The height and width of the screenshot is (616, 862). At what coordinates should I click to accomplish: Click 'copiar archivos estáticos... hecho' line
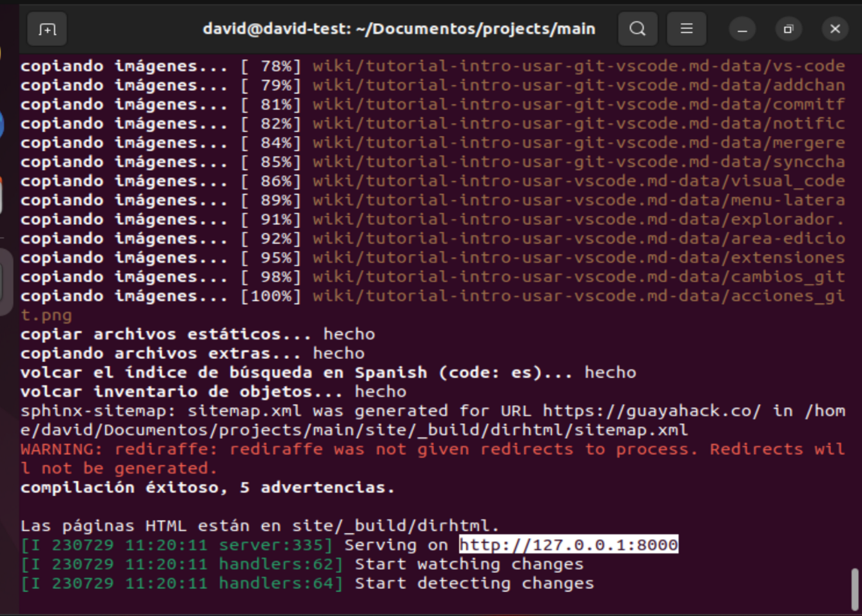pyautogui.click(x=198, y=334)
